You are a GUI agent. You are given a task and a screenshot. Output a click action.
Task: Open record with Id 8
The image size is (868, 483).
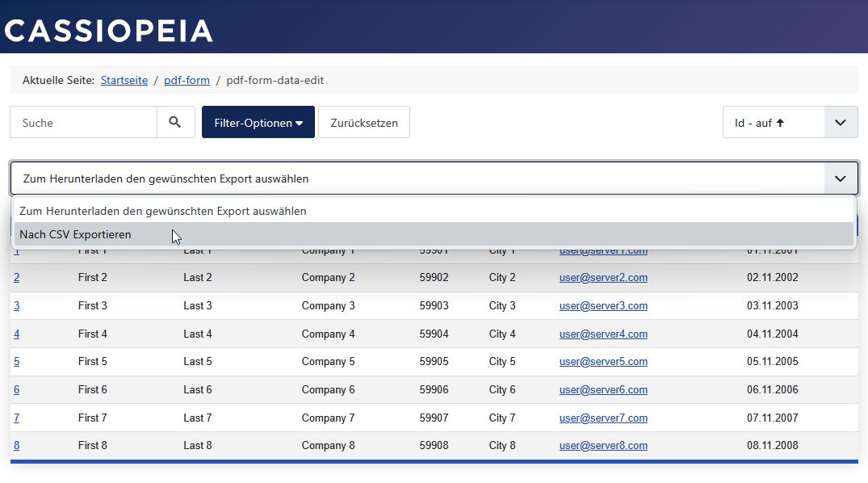[x=17, y=445]
